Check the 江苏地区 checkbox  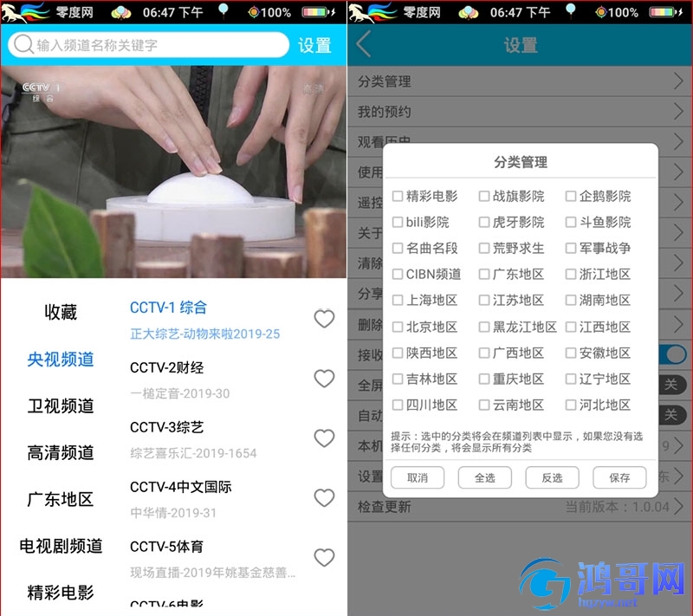(x=484, y=300)
